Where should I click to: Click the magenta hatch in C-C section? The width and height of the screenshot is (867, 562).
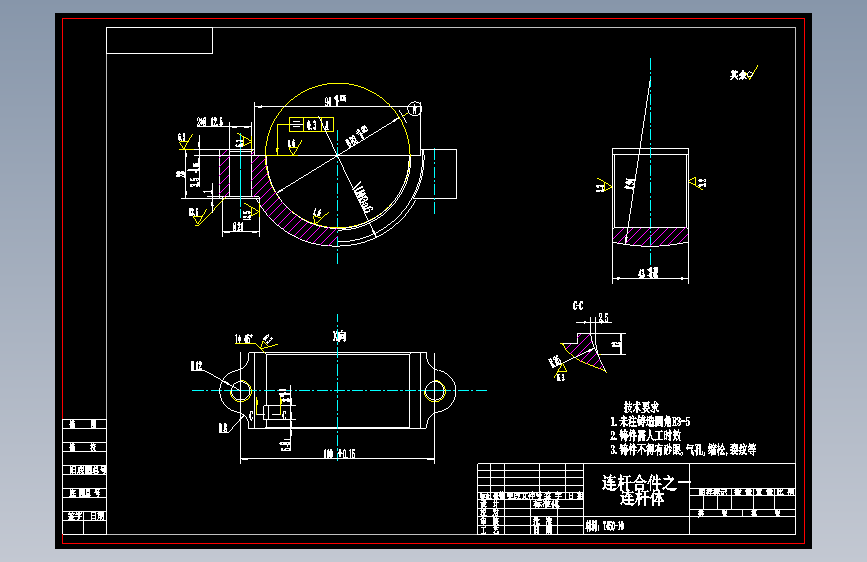pos(584,351)
